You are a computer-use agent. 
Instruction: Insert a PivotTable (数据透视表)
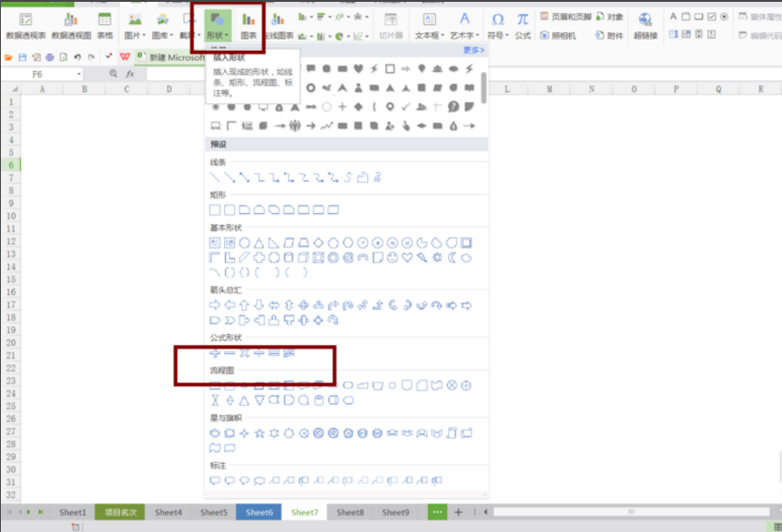click(26, 26)
